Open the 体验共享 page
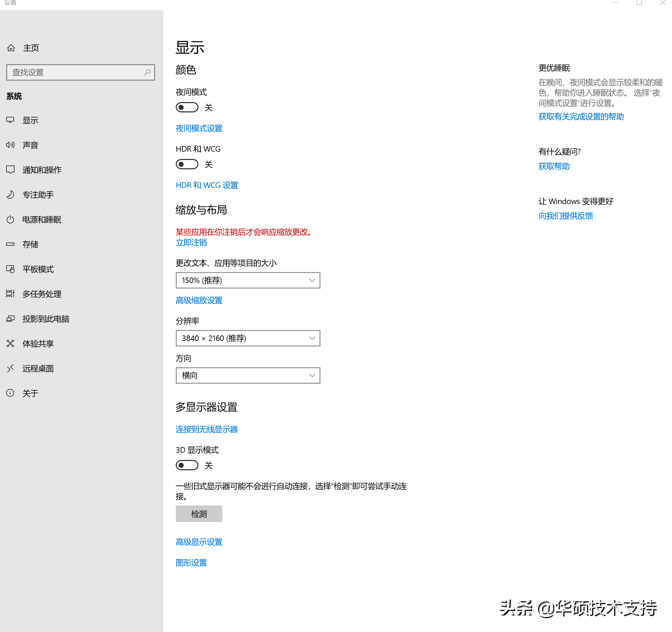672x632 pixels. pos(82,344)
